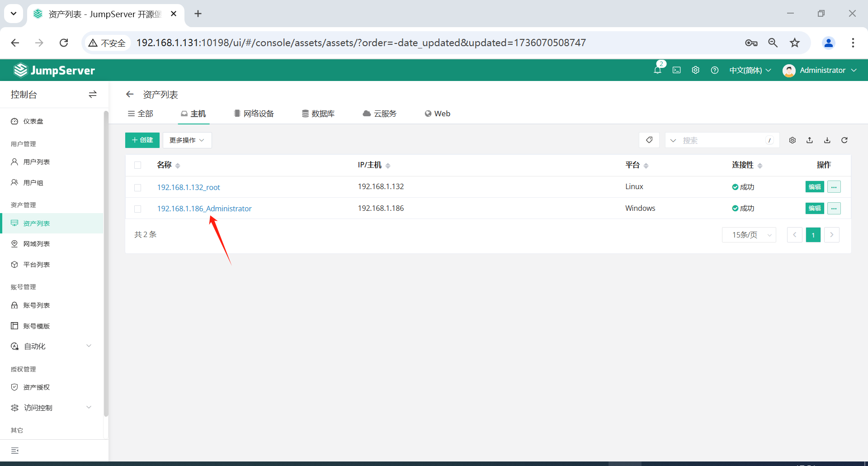
Task: Switch to the 网络设备 tab
Action: pyautogui.click(x=254, y=114)
